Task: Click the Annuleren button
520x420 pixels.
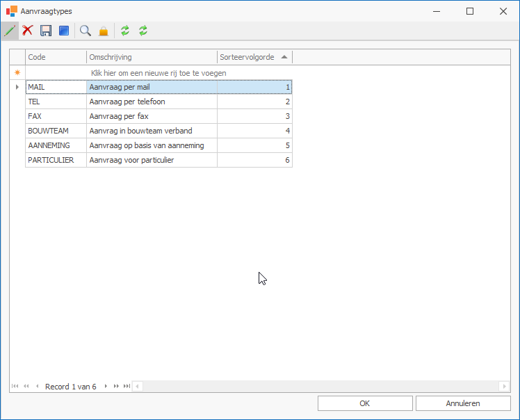Action: point(463,403)
